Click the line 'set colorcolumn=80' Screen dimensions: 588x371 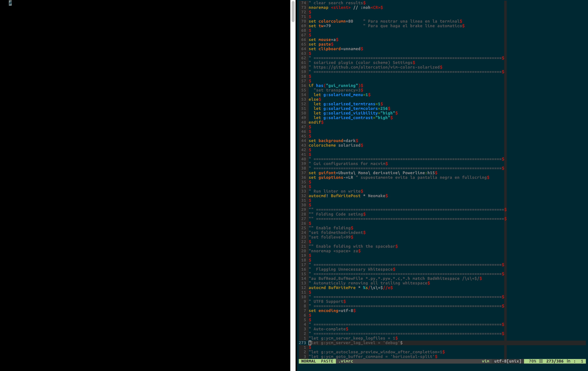point(331,21)
